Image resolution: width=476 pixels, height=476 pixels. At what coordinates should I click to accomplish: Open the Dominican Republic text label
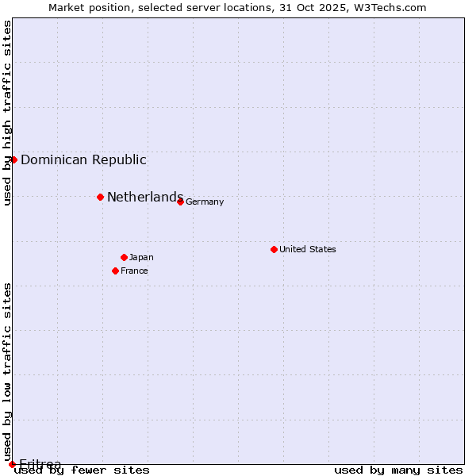coord(83,159)
